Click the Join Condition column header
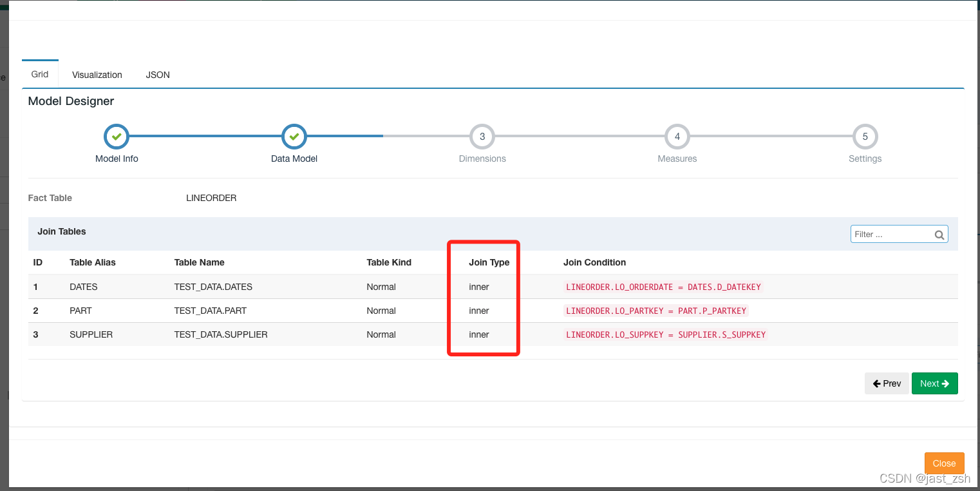Screen dimensions: 980x491 tap(594, 262)
